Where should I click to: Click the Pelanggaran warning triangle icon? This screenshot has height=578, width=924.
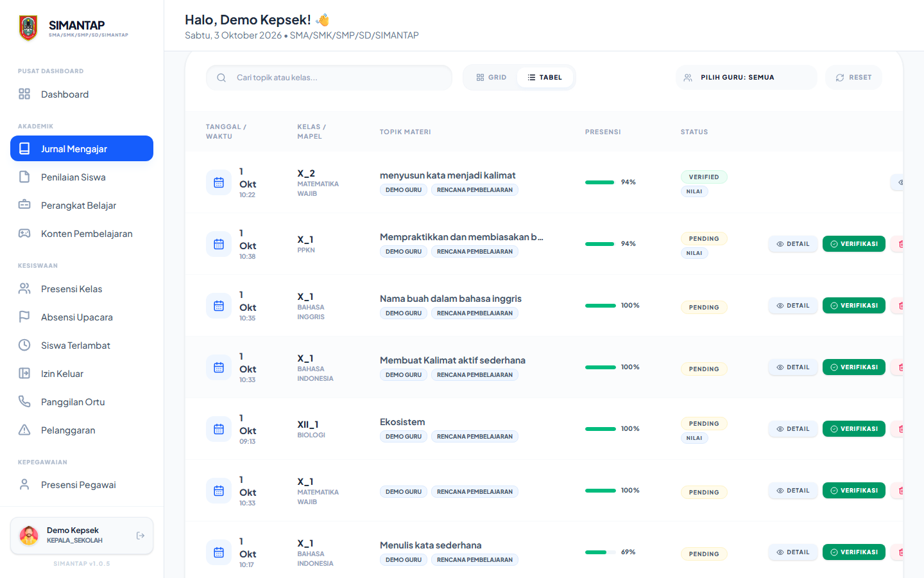(x=24, y=430)
